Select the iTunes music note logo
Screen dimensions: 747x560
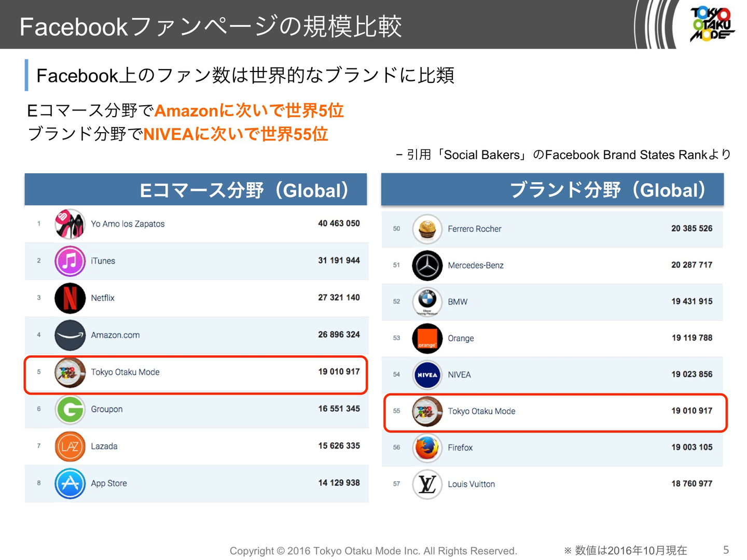[x=70, y=261]
